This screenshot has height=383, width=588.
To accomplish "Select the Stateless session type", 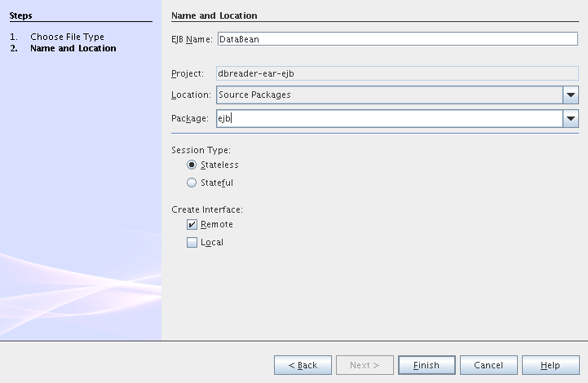I will tap(192, 165).
